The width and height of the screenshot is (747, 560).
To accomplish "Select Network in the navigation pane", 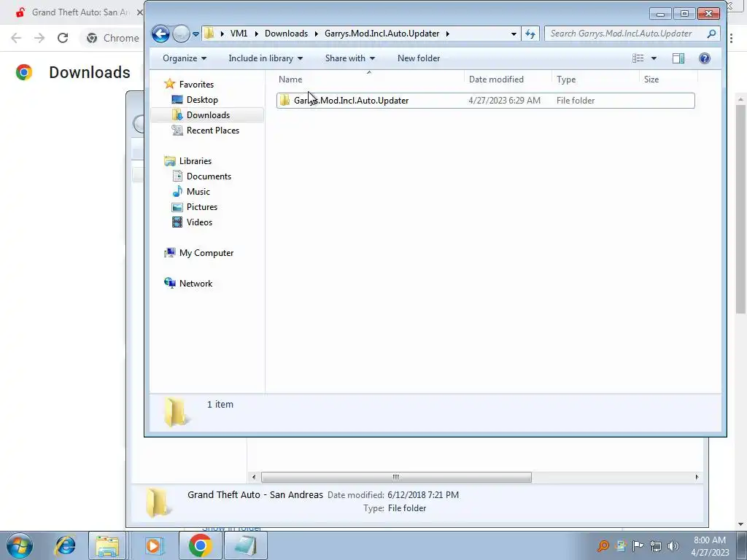I will (x=196, y=284).
